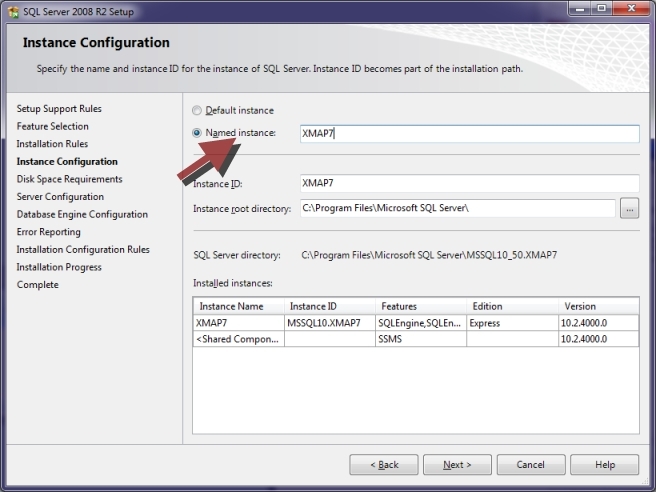656x492 pixels.
Task: Sort by Edition column header
Action: coord(512,306)
